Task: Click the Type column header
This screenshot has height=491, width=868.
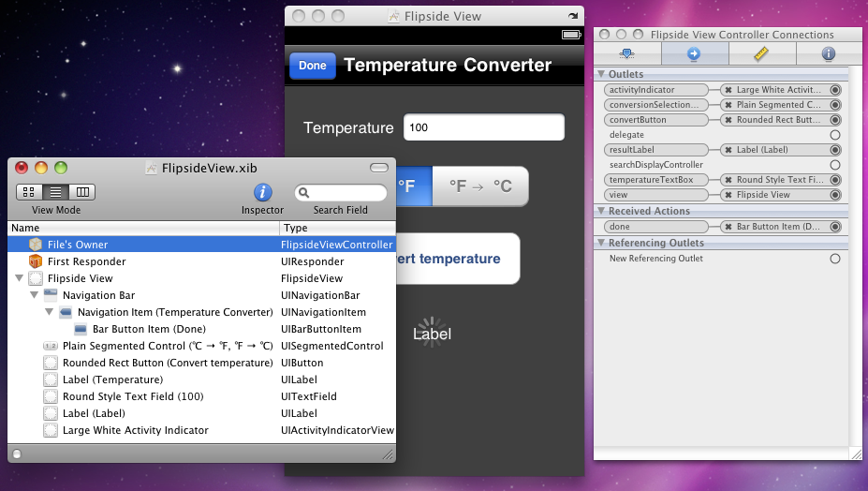Action: coord(338,228)
